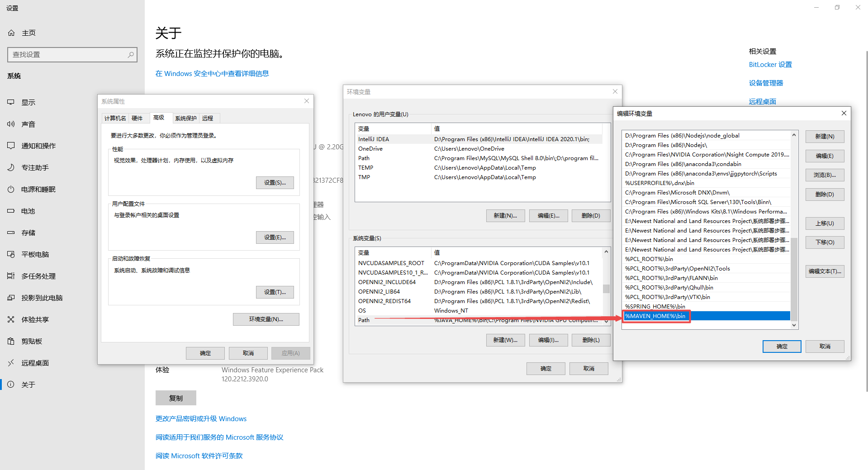Click scrollbar down arrow in 编辑环境变量 list
Screen dimensions: 868x470
(793, 325)
